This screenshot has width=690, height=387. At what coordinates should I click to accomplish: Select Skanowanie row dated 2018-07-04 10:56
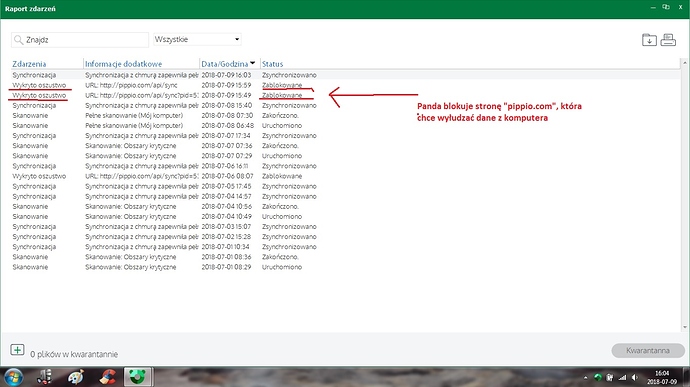coord(345,206)
